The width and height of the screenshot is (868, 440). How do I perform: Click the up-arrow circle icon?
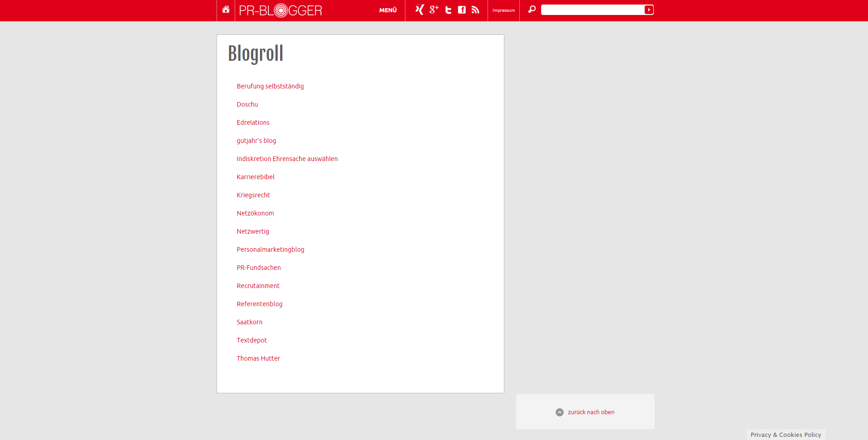560,412
